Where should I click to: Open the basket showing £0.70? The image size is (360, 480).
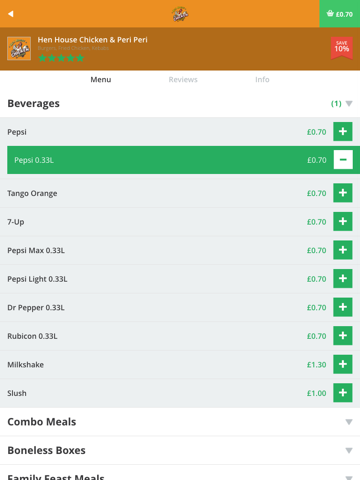coord(340,14)
